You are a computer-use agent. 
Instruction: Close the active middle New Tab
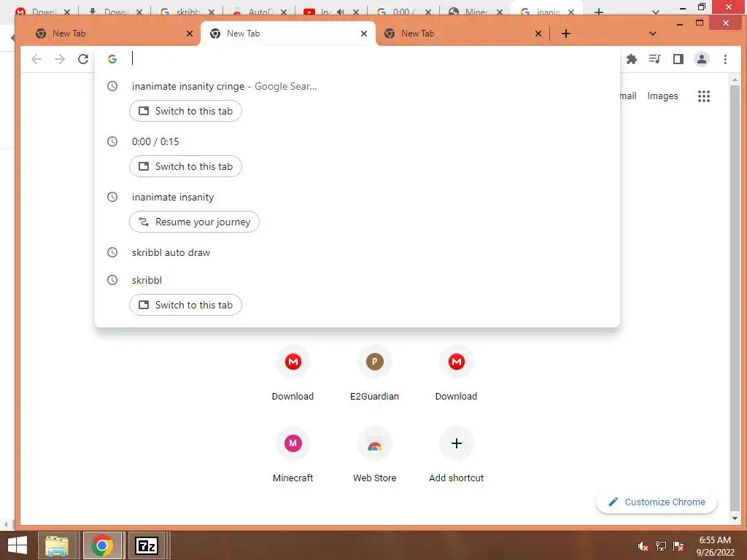pos(364,34)
